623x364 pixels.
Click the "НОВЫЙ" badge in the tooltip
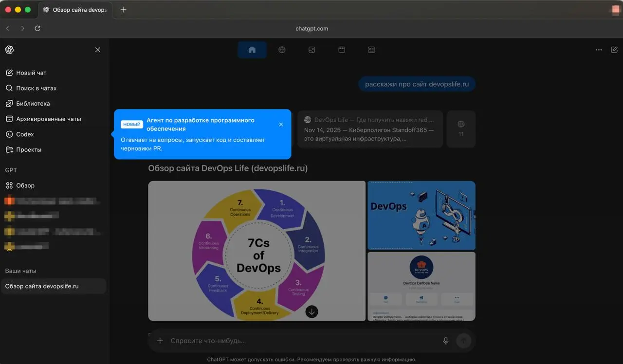point(132,124)
